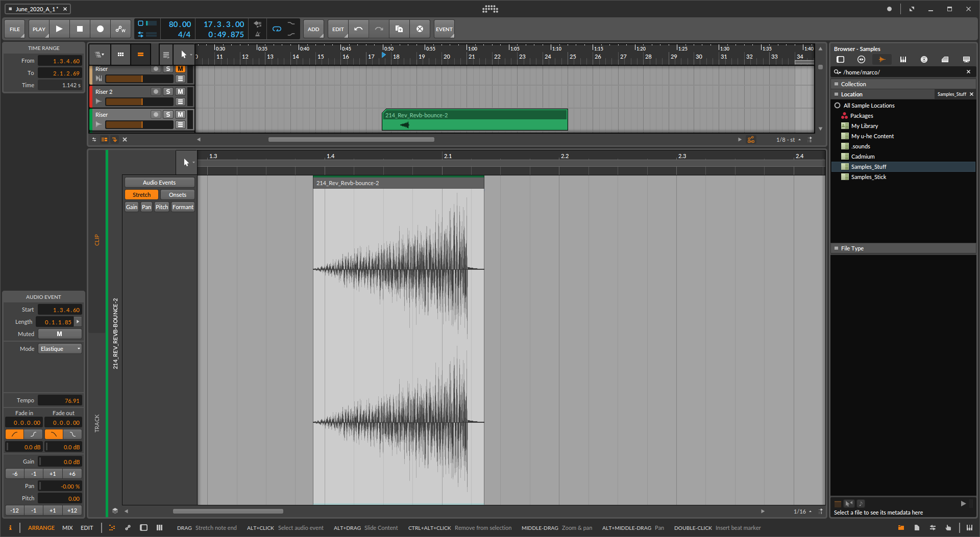Show browser Samples waveform tab

[x=882, y=60]
